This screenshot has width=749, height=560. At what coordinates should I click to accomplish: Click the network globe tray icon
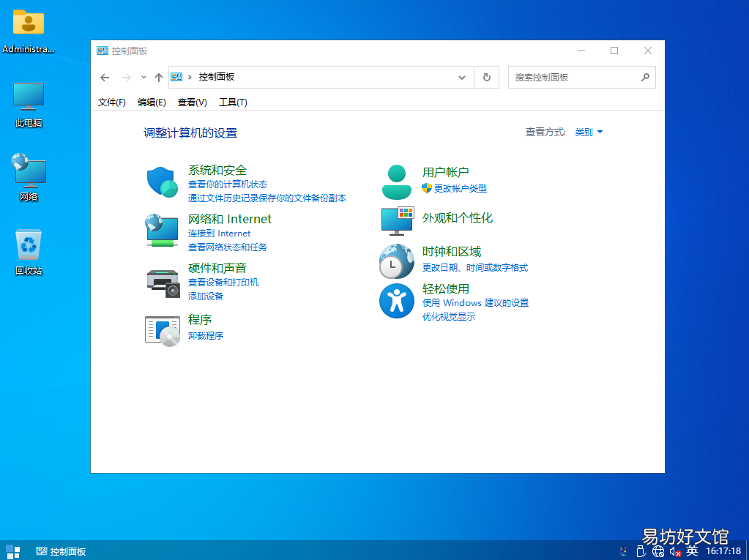pyautogui.click(x=657, y=551)
